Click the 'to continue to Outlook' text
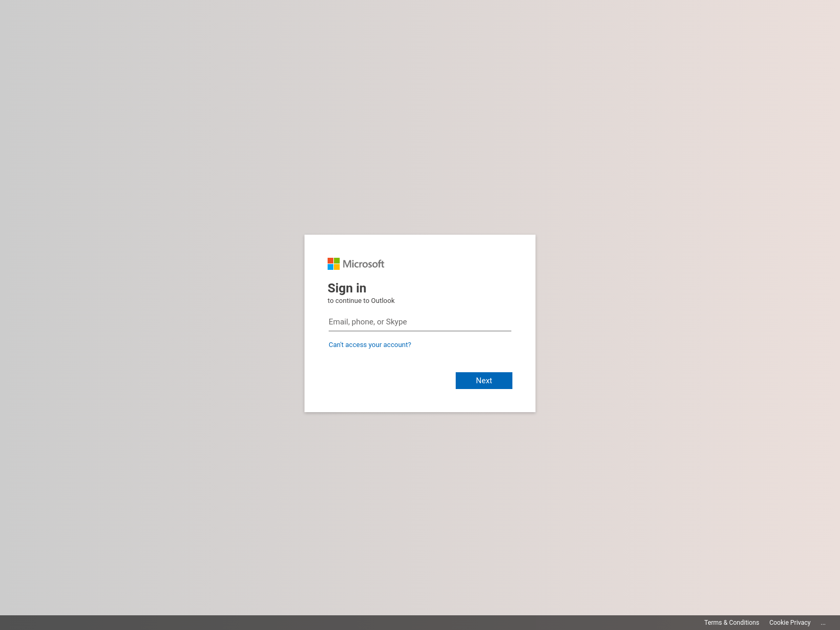Screen dimensions: 840x630 point(361,301)
